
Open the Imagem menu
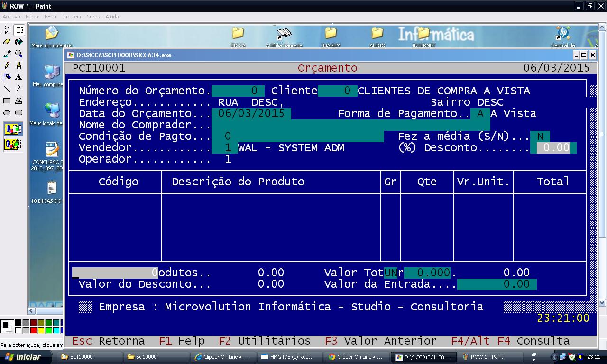[72, 17]
